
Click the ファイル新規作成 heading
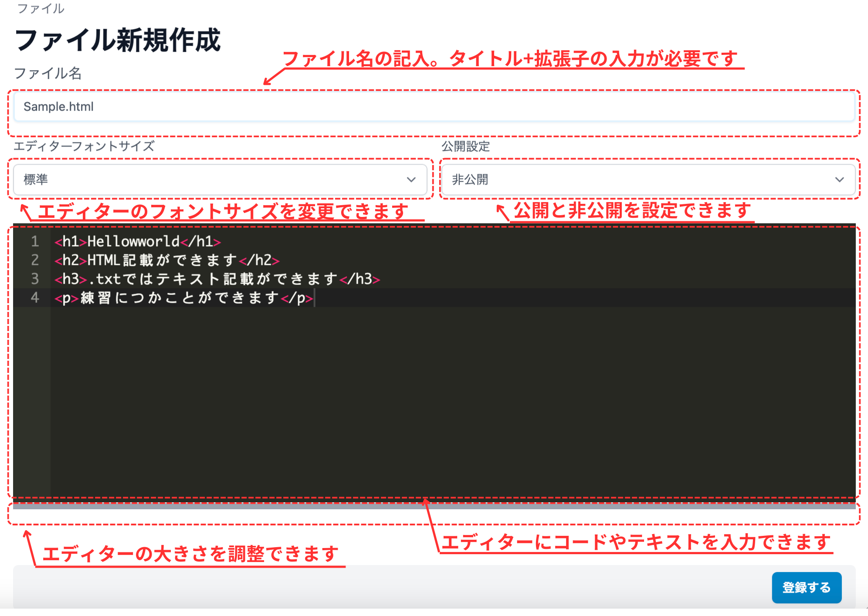coord(118,39)
